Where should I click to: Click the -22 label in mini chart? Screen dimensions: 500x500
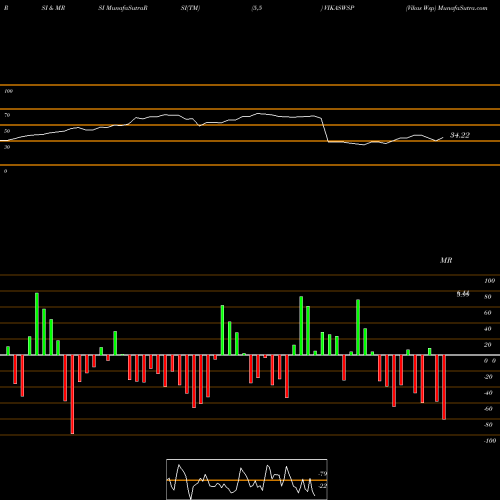[322, 486]
